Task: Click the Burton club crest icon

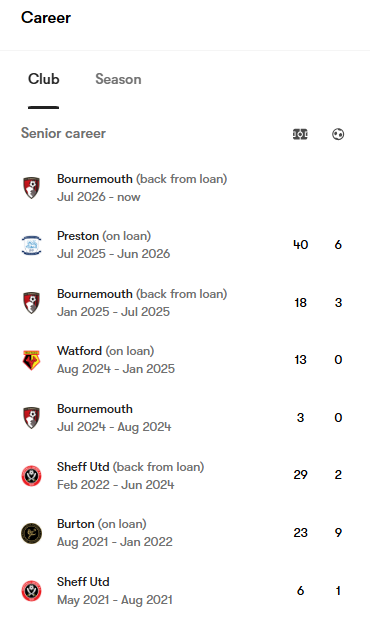Action: click(31, 533)
